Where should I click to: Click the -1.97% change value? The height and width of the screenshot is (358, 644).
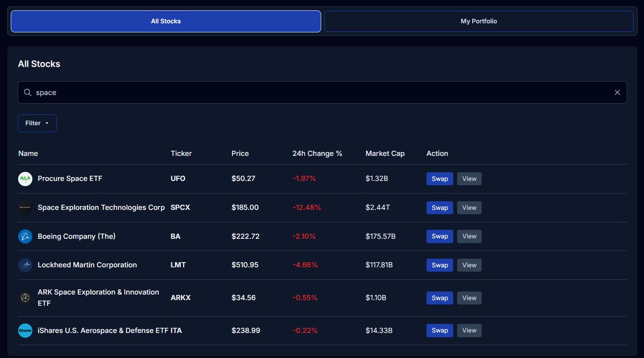(304, 179)
